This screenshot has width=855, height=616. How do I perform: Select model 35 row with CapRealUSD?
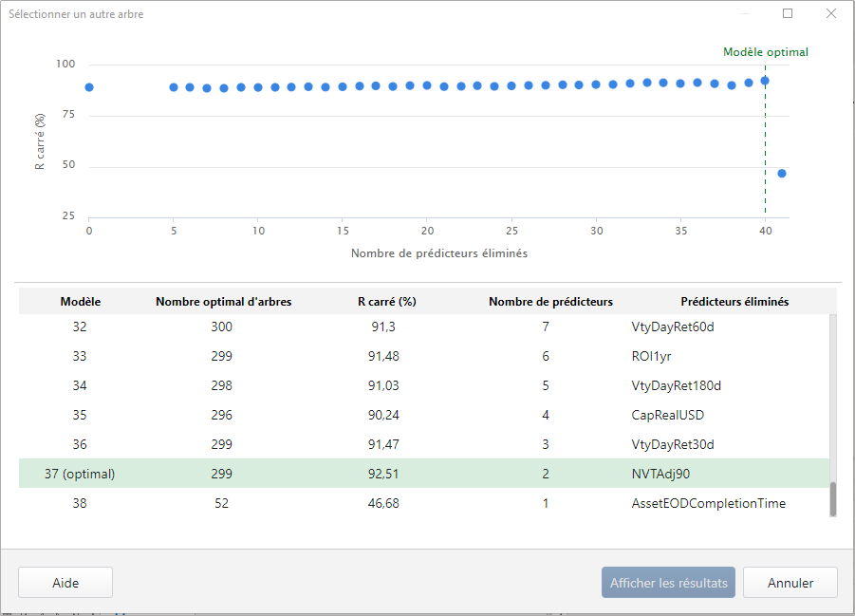coord(380,415)
